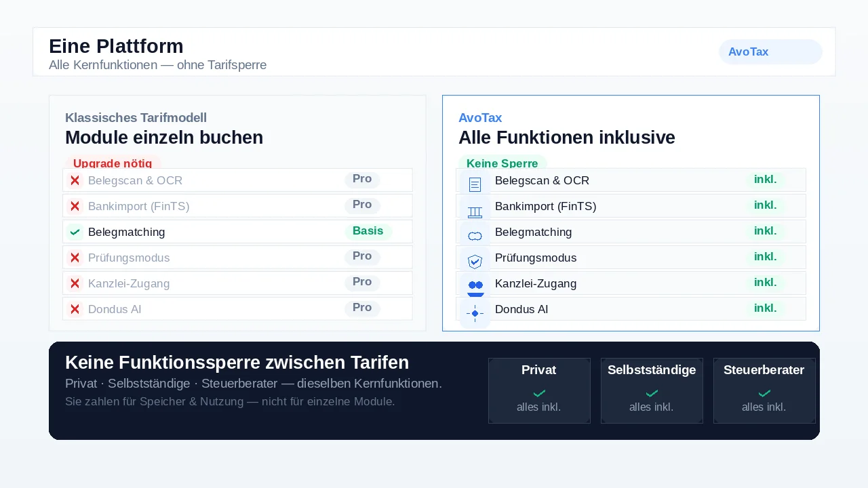Click 'alles inkl.' under Selbstständige
The width and height of the screenshot is (868, 488).
[652, 407]
